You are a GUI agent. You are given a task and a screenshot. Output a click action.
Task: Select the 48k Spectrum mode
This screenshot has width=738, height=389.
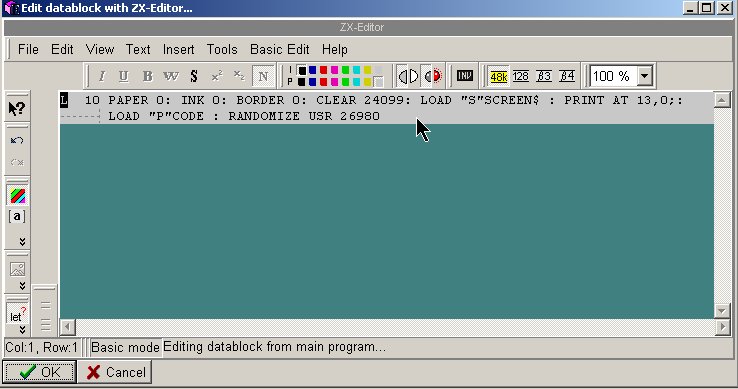(x=498, y=76)
